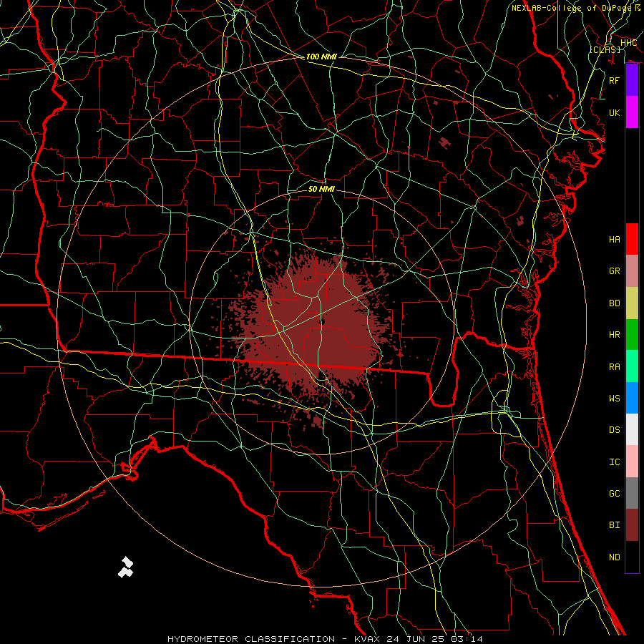Click the "ND" legend label

pyautogui.click(x=615, y=557)
